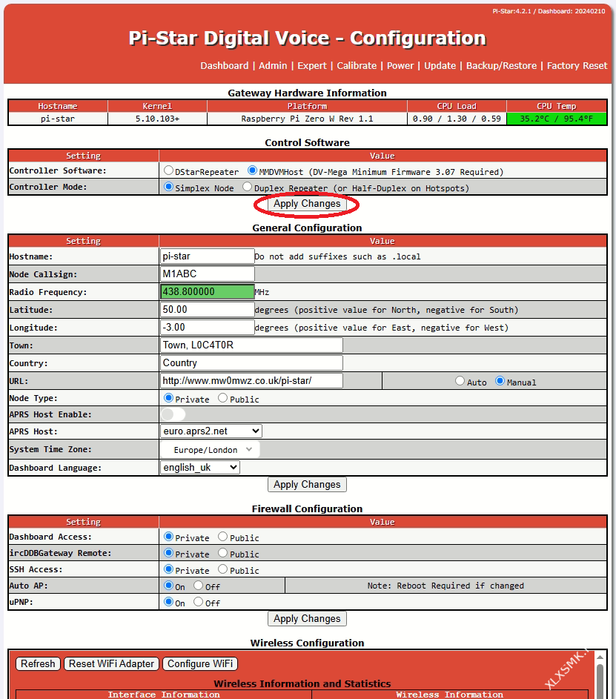Click the pi-star hostname table cell
This screenshot has width=616, height=699.
click(58, 119)
